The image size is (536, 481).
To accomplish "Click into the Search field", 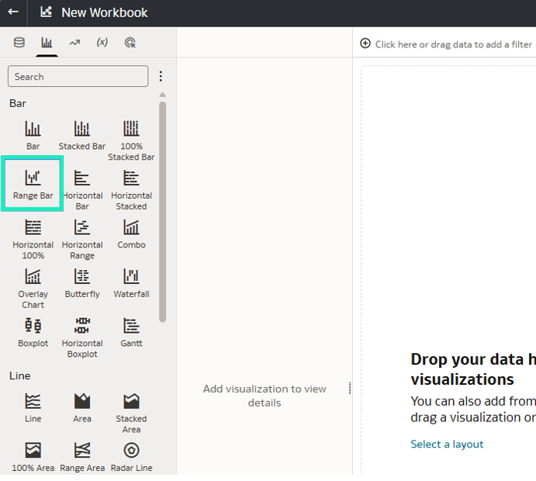I will 78,76.
